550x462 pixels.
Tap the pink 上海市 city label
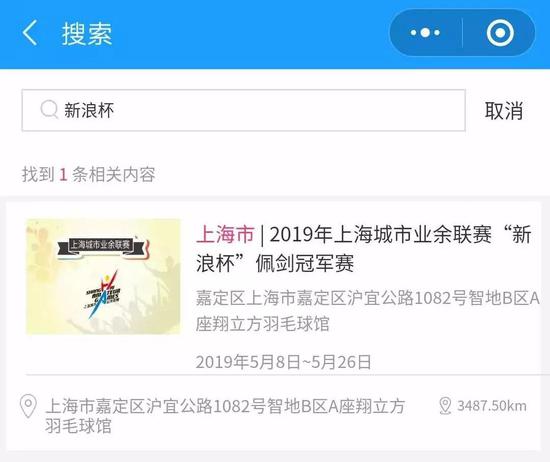(x=225, y=234)
